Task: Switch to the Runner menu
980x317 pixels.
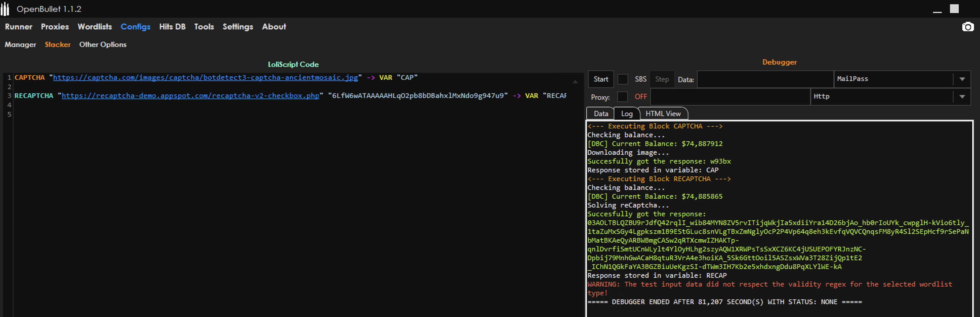Action: (x=18, y=27)
